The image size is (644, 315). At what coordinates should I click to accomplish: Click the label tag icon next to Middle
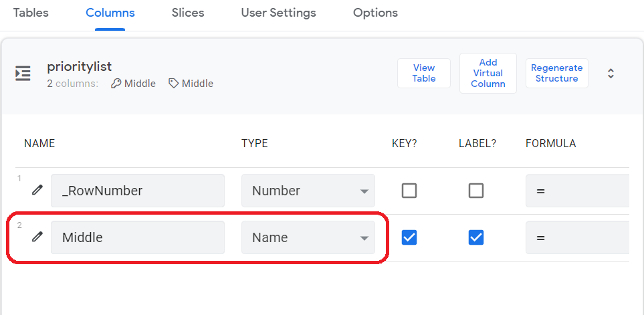tap(174, 84)
